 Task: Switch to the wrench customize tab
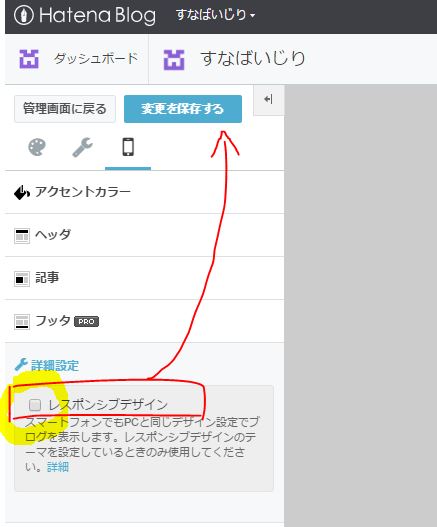pos(82,147)
